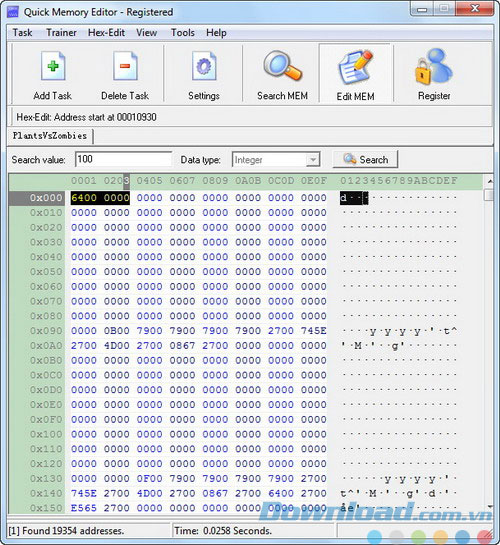500x545 pixels.
Task: Click the 0C0D column header
Action: click(x=281, y=181)
